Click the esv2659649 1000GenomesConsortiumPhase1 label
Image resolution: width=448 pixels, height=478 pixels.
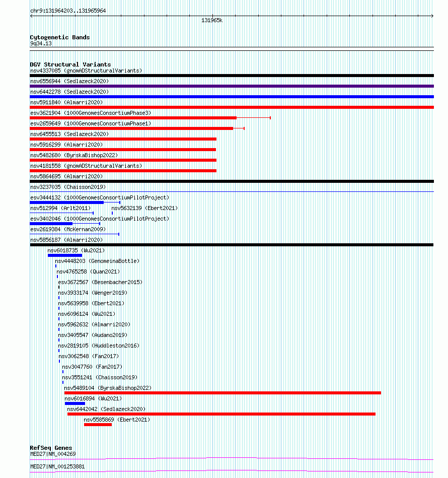[91, 123]
